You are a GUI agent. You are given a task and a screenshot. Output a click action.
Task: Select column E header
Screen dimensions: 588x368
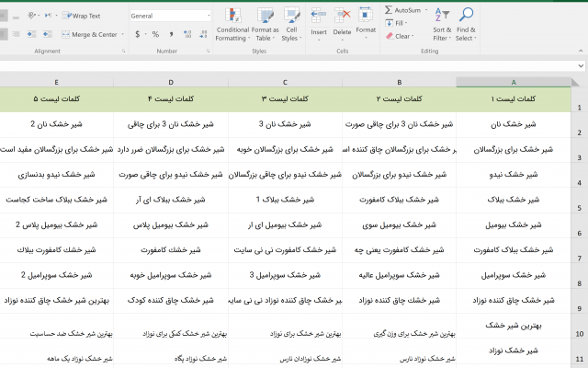click(x=56, y=82)
